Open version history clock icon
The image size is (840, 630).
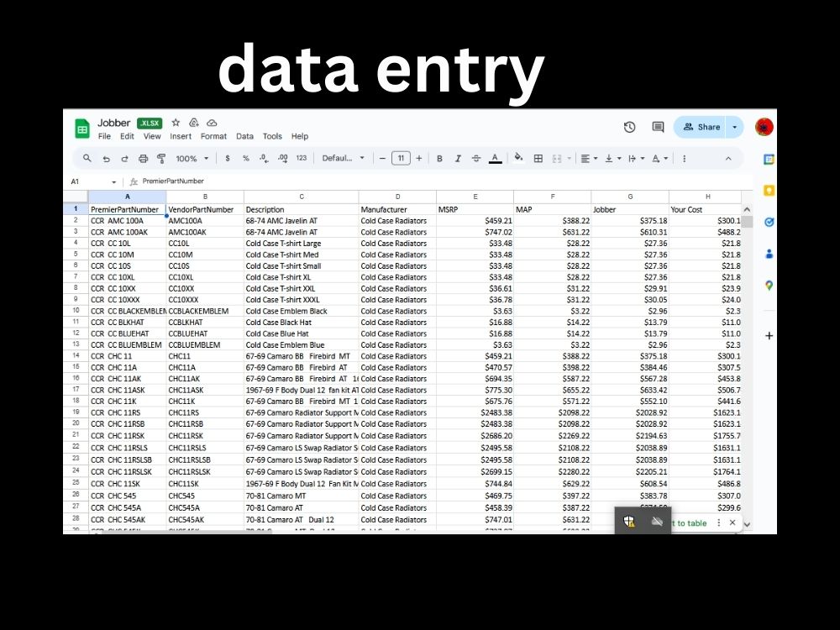[x=629, y=127]
